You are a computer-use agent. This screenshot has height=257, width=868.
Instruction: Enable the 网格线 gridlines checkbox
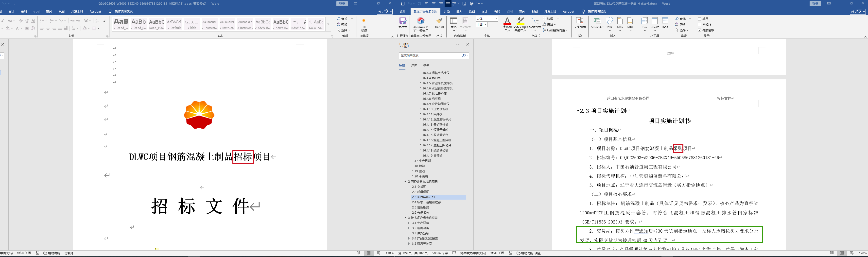(x=699, y=25)
